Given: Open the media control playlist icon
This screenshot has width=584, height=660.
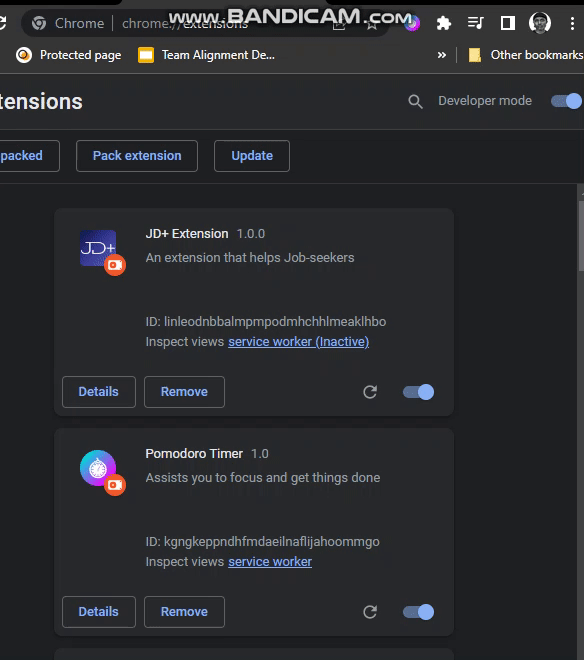Looking at the screenshot, I should [475, 23].
